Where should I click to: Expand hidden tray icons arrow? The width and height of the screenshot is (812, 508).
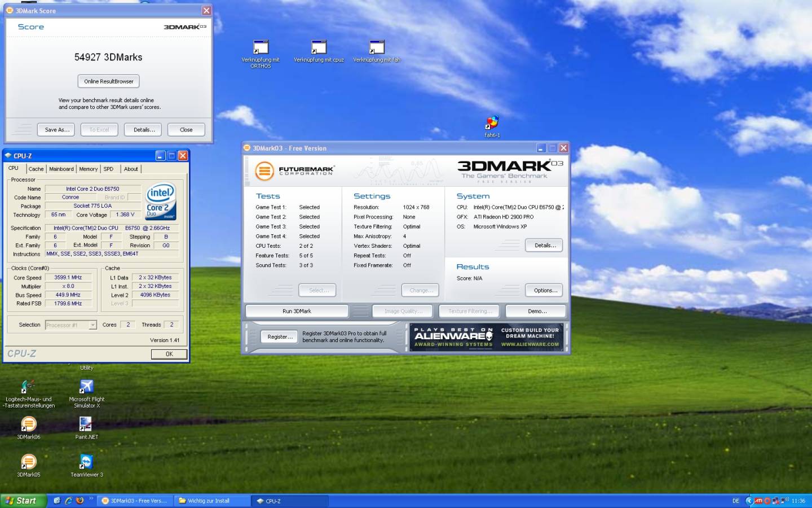click(749, 501)
